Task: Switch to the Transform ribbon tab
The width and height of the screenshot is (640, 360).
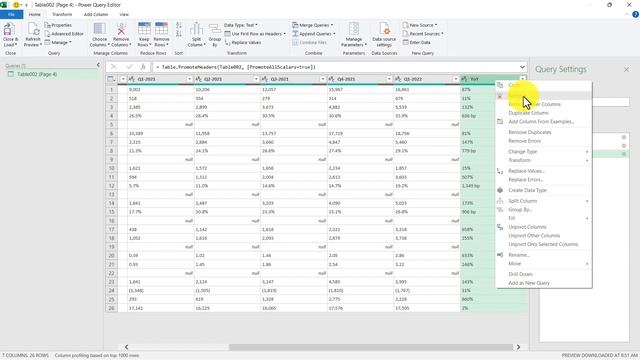Action: coord(62,14)
